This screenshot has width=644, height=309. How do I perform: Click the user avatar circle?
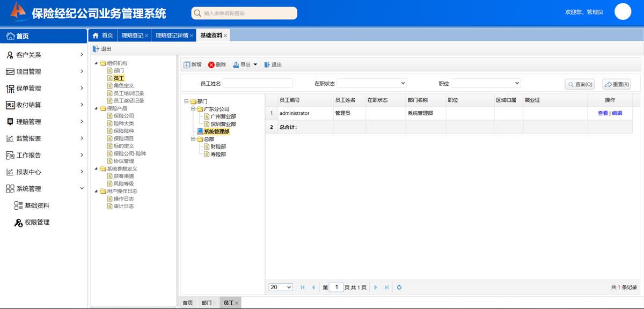pyautogui.click(x=623, y=11)
